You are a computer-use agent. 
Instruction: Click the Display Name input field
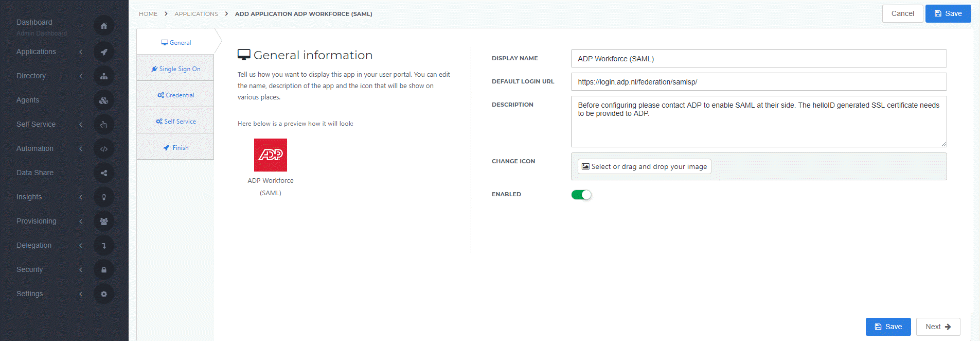pos(759,59)
